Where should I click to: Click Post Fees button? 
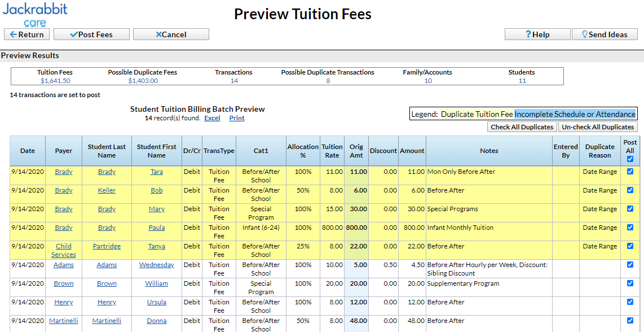point(91,34)
